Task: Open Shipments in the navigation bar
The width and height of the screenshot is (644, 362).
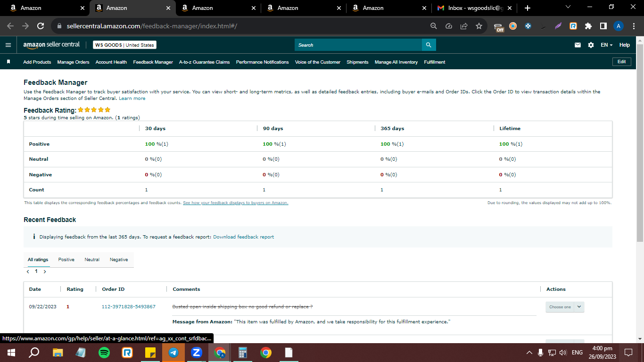Action: click(357, 62)
